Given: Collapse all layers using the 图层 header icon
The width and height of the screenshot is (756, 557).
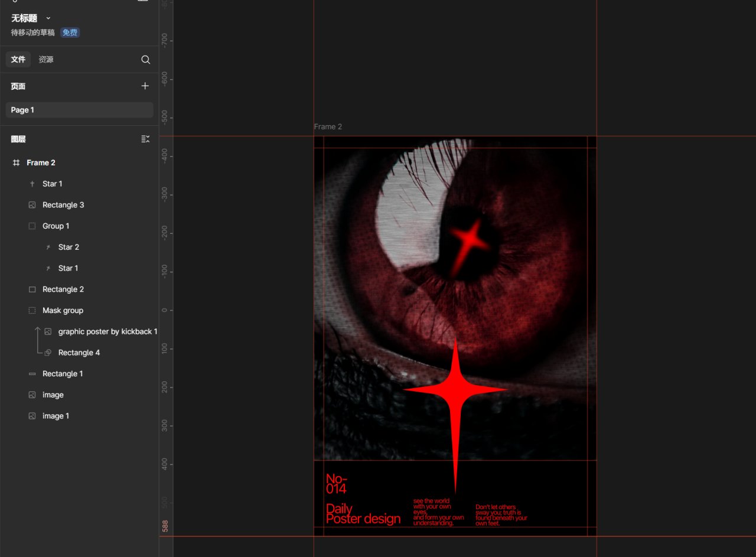Looking at the screenshot, I should 145,139.
